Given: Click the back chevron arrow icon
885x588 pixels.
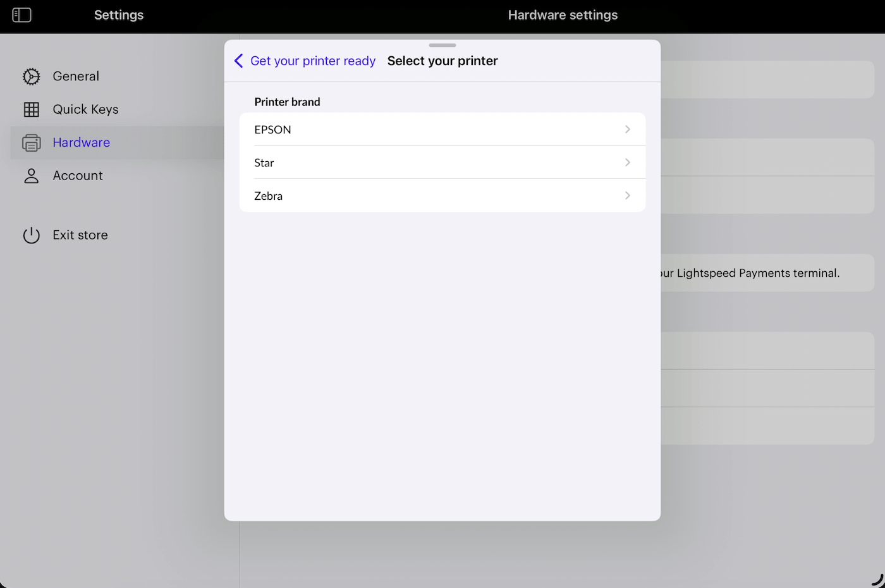Looking at the screenshot, I should (x=238, y=61).
